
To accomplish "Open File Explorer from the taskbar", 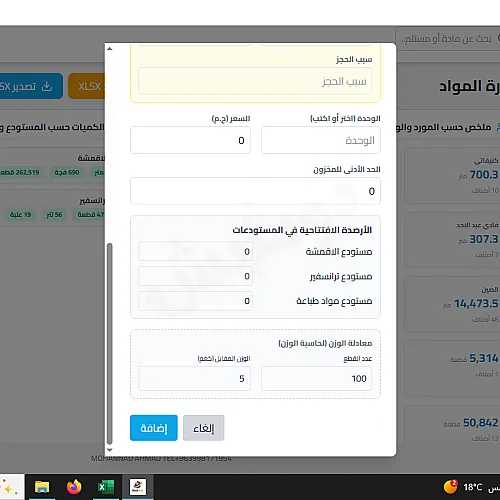I will [x=42, y=487].
